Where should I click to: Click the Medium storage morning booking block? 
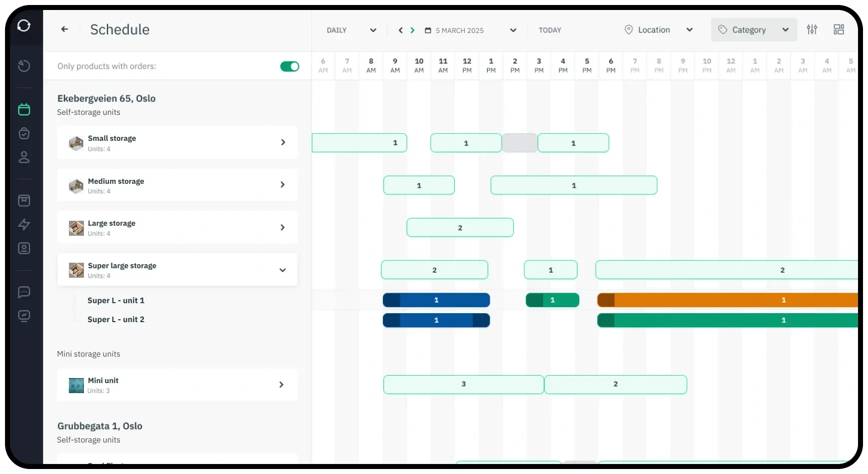click(419, 185)
